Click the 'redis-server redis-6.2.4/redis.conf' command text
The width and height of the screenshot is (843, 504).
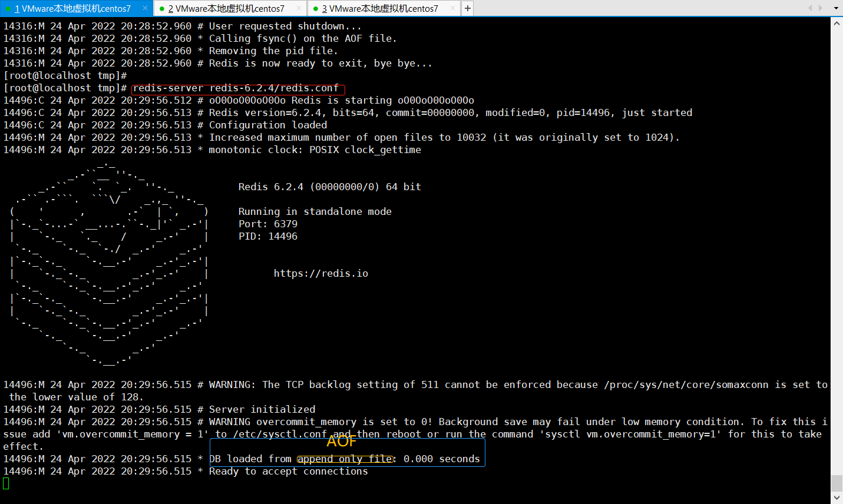pyautogui.click(x=236, y=88)
